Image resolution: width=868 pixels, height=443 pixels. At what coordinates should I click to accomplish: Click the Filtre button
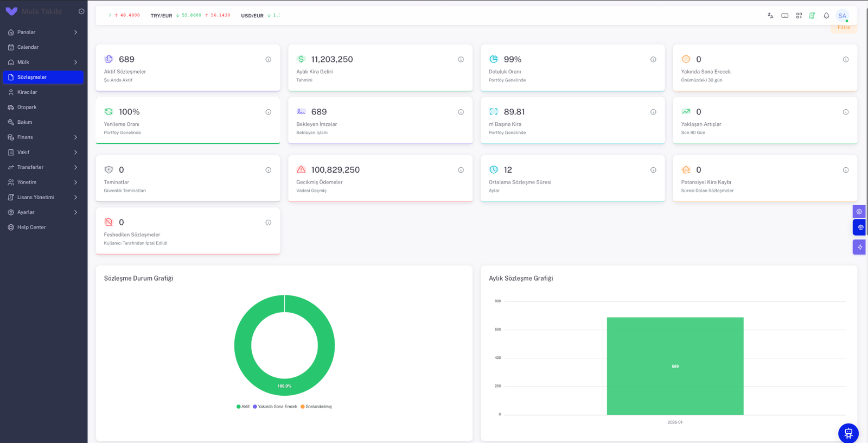844,28
